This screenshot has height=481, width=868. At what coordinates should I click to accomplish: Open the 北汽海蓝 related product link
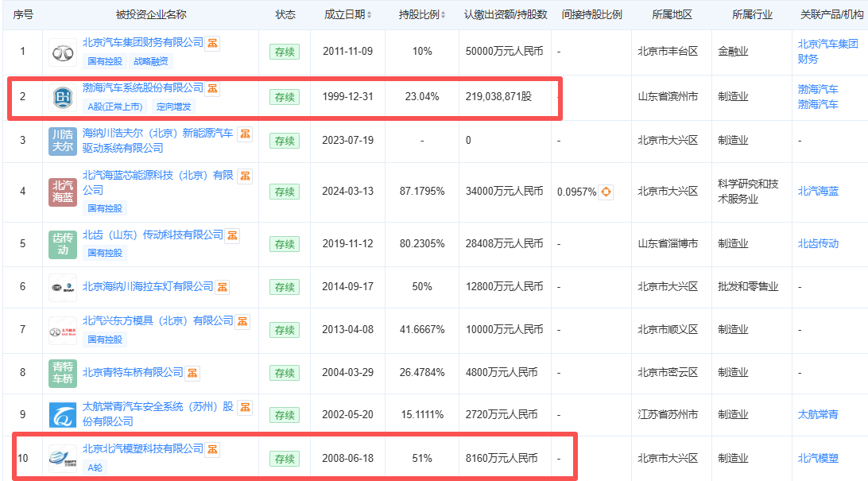tap(818, 192)
